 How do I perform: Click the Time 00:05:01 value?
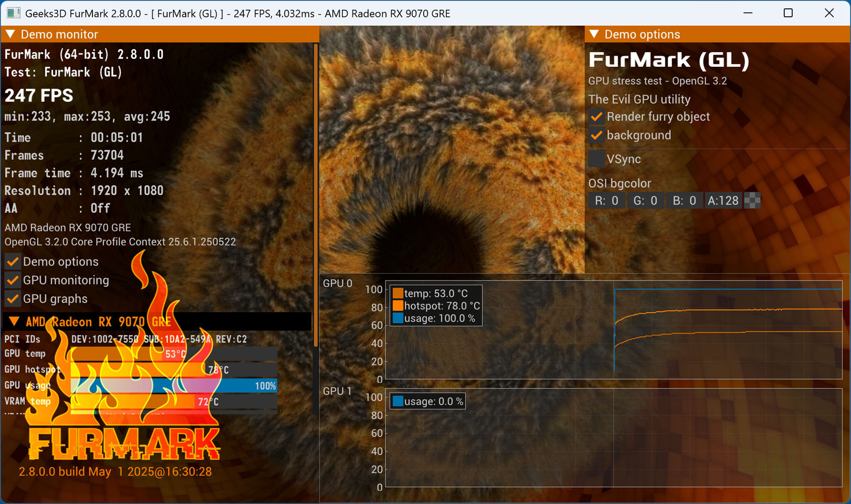click(x=117, y=137)
